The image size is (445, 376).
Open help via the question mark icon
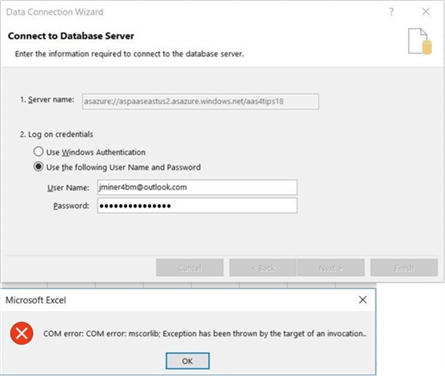(391, 12)
